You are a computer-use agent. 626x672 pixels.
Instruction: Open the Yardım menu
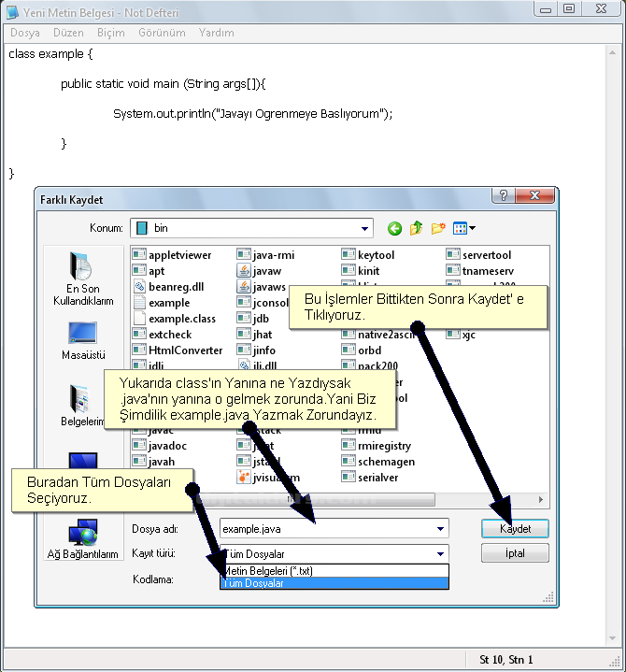pos(217,33)
